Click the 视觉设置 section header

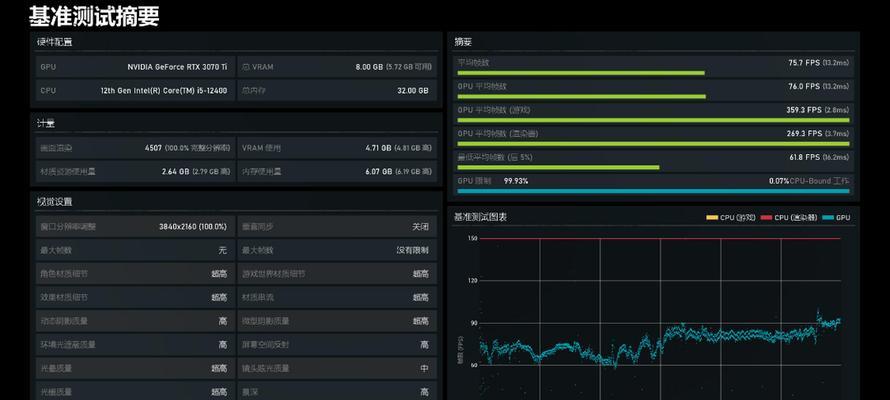(54, 202)
